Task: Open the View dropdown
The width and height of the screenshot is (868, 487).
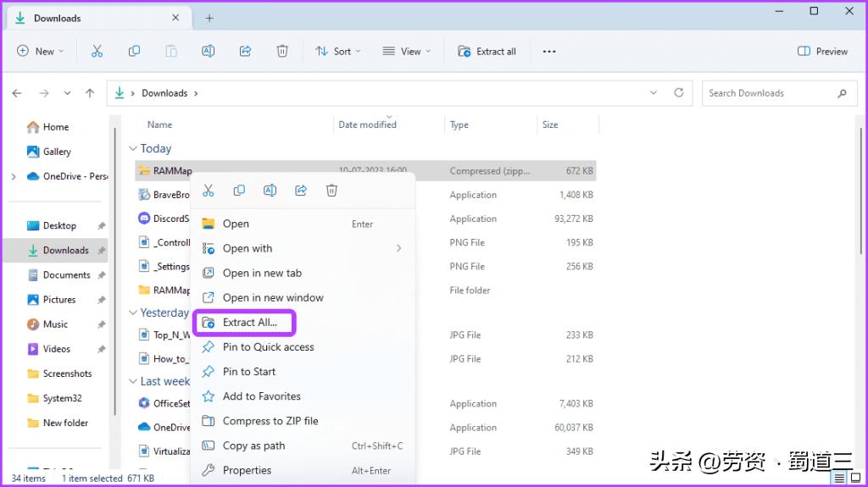Action: pos(406,52)
